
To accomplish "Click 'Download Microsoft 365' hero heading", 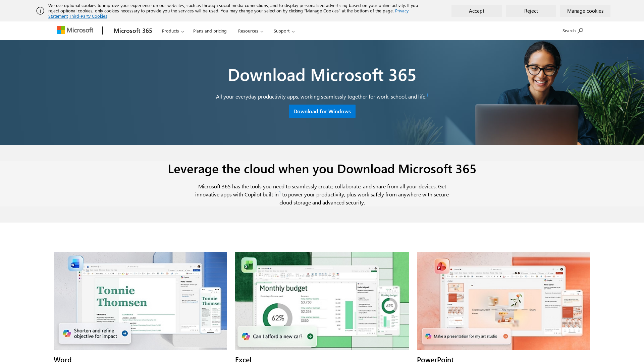I will pyautogui.click(x=322, y=74).
